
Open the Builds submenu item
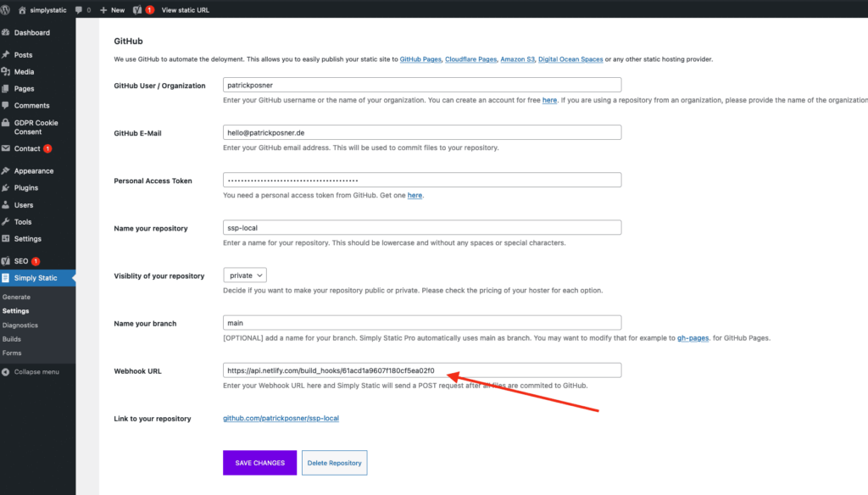[12, 339]
